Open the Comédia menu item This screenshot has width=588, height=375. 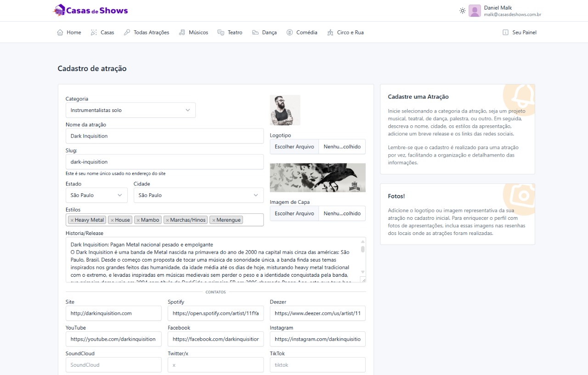301,32
